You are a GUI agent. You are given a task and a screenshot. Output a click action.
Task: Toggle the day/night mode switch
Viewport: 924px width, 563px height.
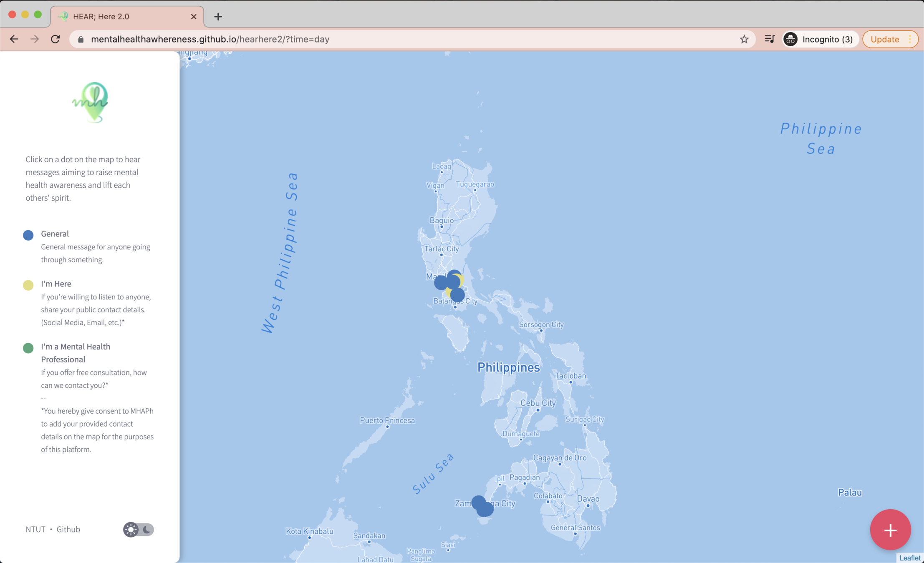[x=138, y=529]
